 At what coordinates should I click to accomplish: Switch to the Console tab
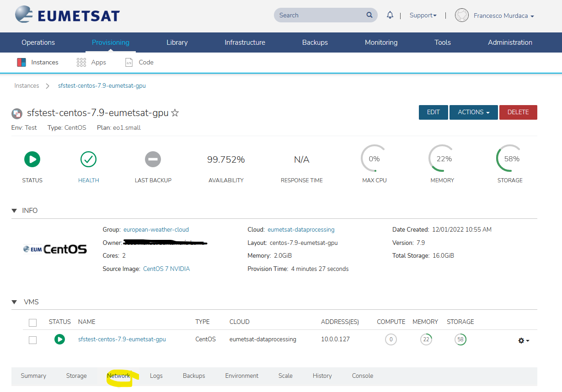(x=363, y=376)
